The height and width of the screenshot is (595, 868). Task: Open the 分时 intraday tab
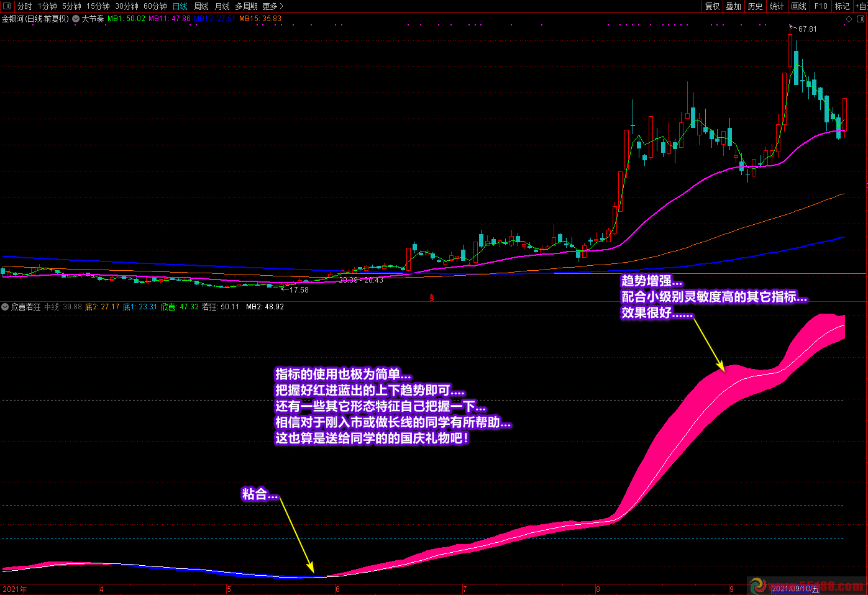(25, 6)
